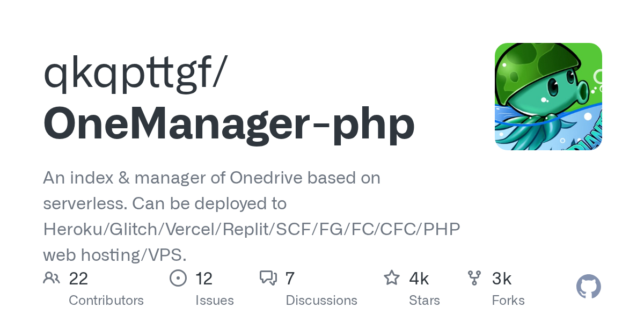This screenshot has width=644, height=322.
Task: Select the Contributors label
Action: pos(106,300)
